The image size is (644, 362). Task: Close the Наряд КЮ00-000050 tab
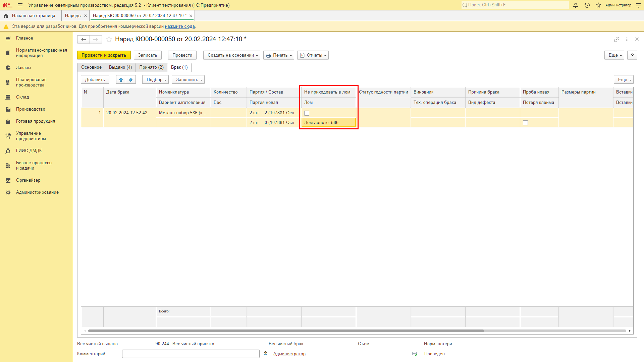191,16
